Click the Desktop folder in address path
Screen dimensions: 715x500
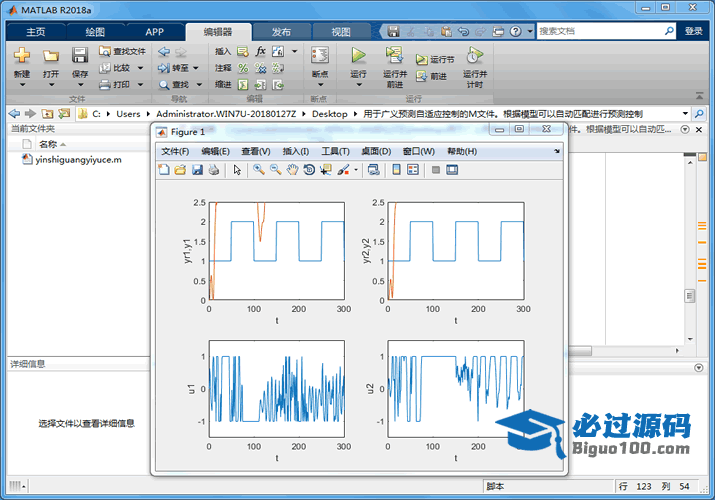coord(330,114)
